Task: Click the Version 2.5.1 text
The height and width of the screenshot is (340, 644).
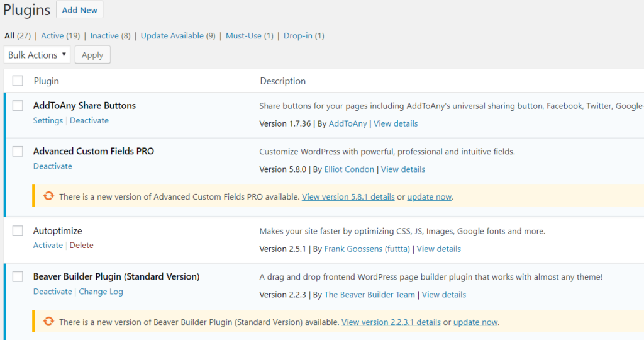Action: tap(282, 249)
